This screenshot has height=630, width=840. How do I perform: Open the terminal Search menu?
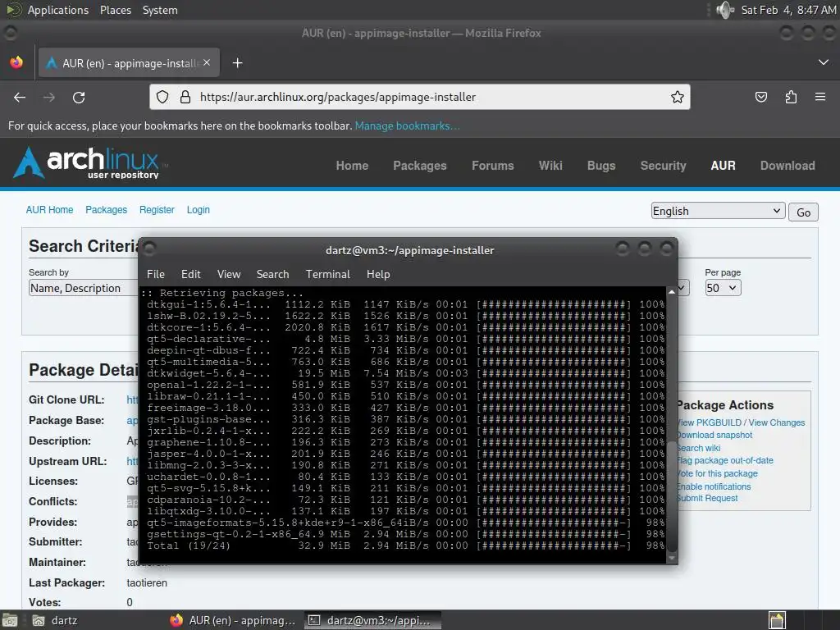tap(272, 274)
